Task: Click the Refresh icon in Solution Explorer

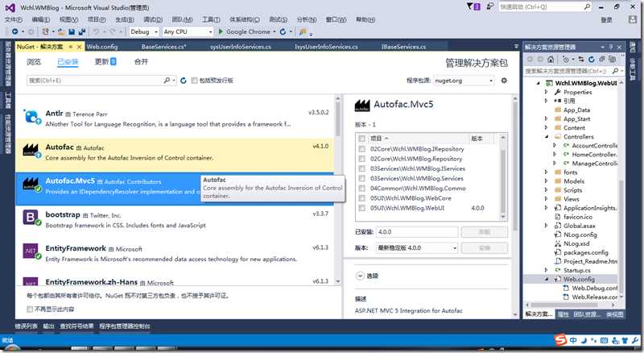Action: pos(592,60)
